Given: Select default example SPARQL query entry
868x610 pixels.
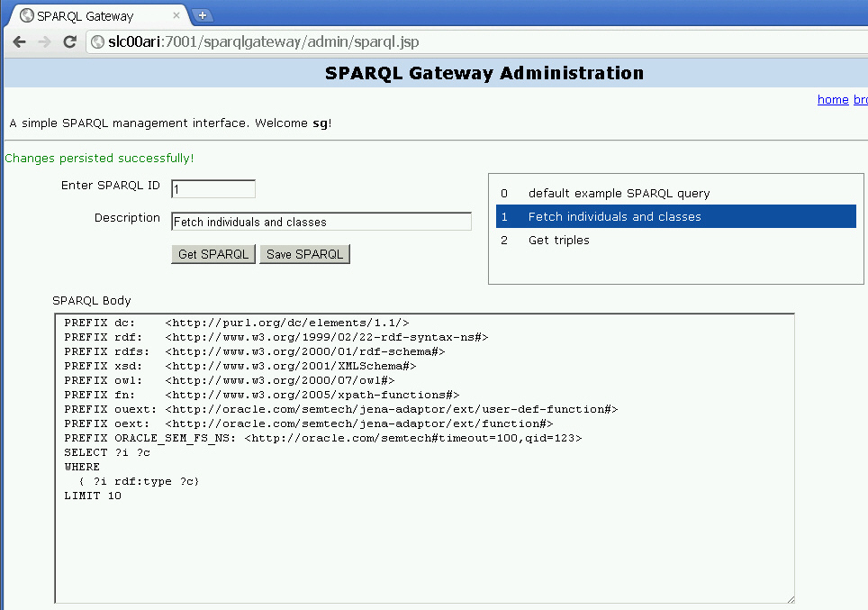Looking at the screenshot, I should tap(619, 194).
